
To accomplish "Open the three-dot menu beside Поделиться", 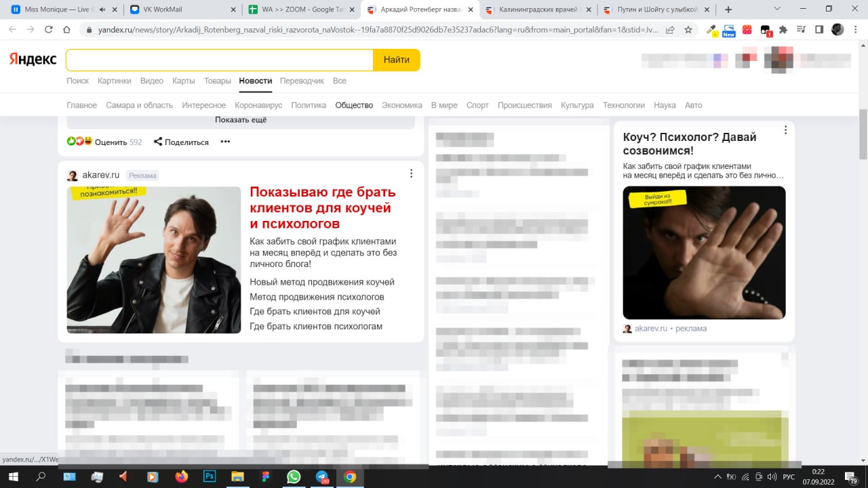I will click(224, 142).
